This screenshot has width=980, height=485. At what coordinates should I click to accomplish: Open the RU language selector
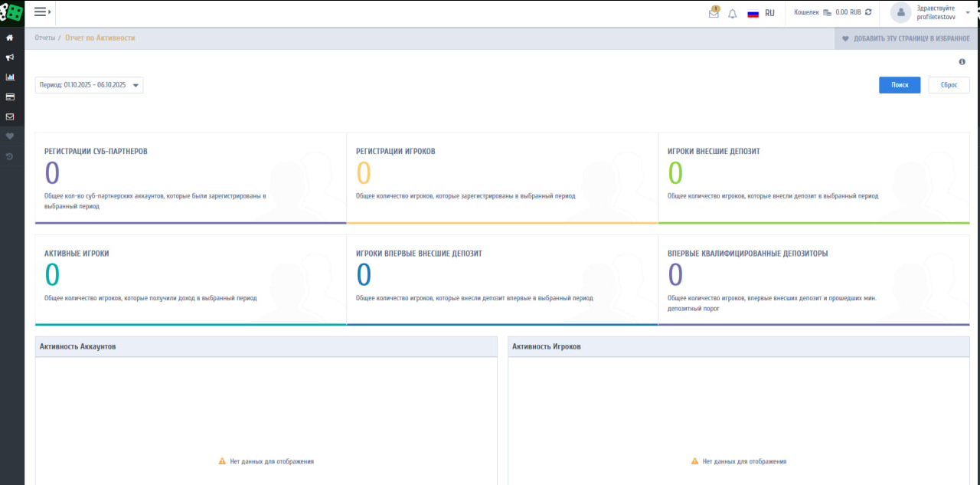tap(761, 13)
